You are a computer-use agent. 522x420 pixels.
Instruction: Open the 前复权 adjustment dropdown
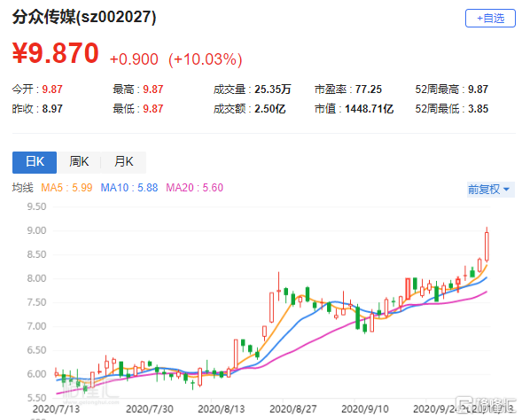[x=490, y=190]
